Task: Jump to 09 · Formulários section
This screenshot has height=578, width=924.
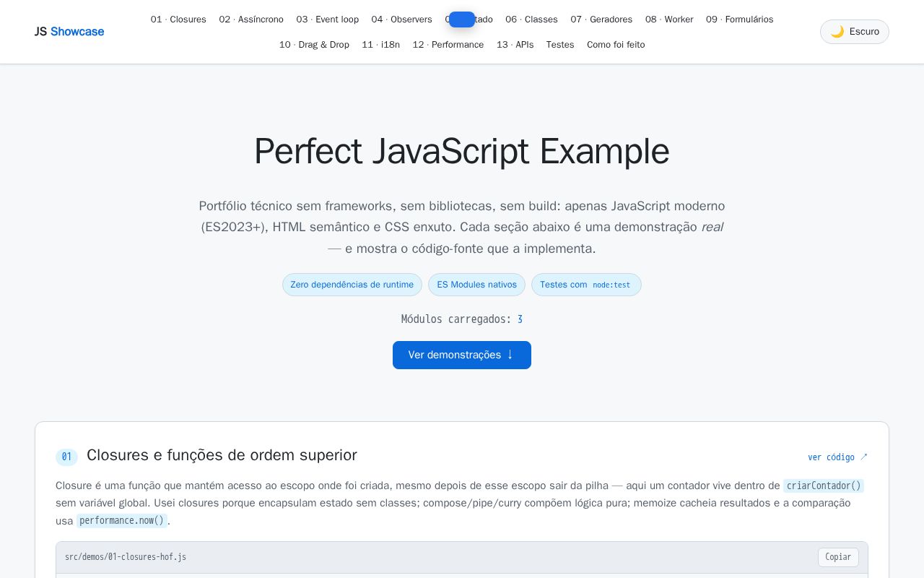Action: pyautogui.click(x=739, y=20)
